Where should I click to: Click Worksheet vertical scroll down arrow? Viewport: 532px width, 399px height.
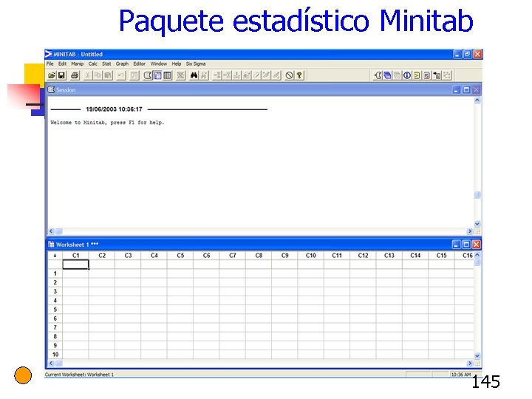(477, 356)
